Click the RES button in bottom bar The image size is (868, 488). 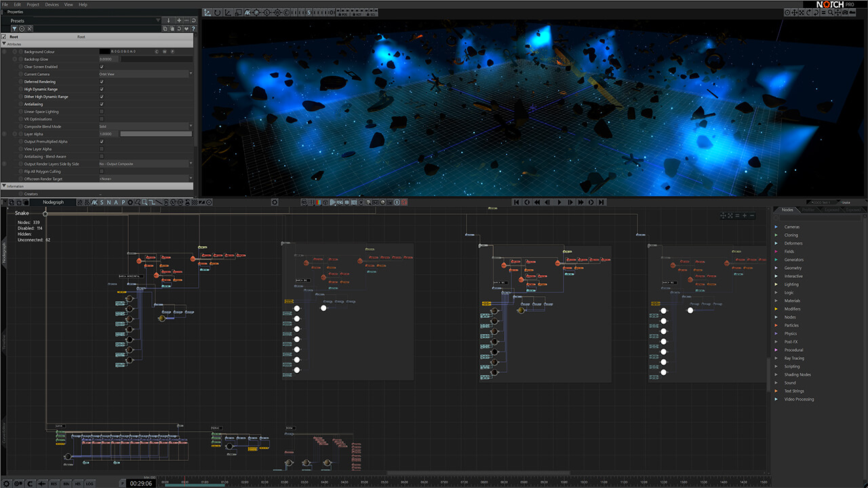tap(54, 483)
